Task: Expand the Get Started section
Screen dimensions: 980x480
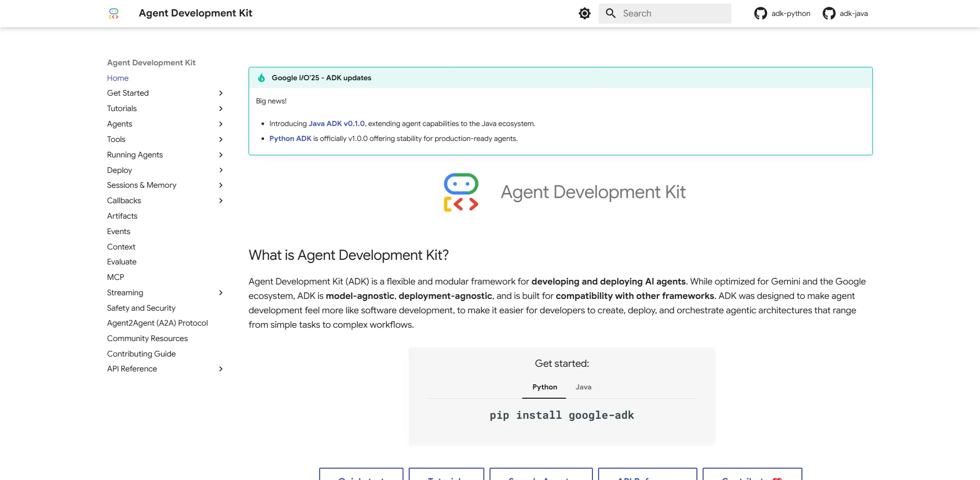Action: point(221,93)
